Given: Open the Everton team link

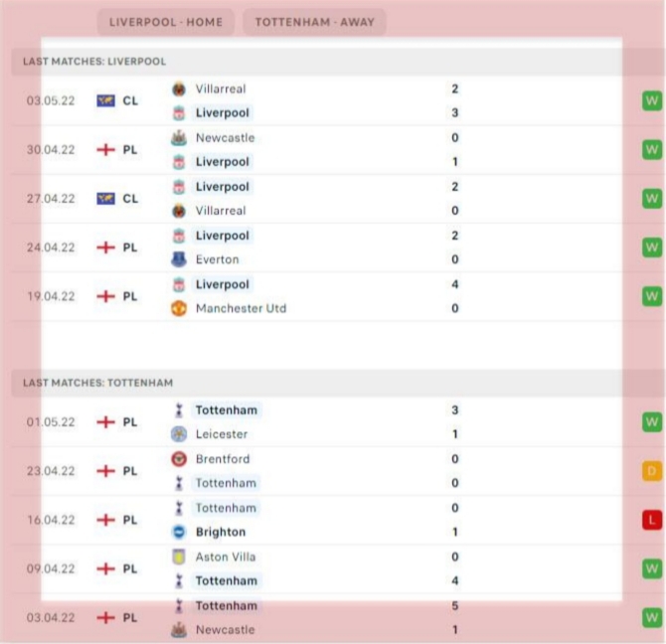Looking at the screenshot, I should (x=217, y=259).
